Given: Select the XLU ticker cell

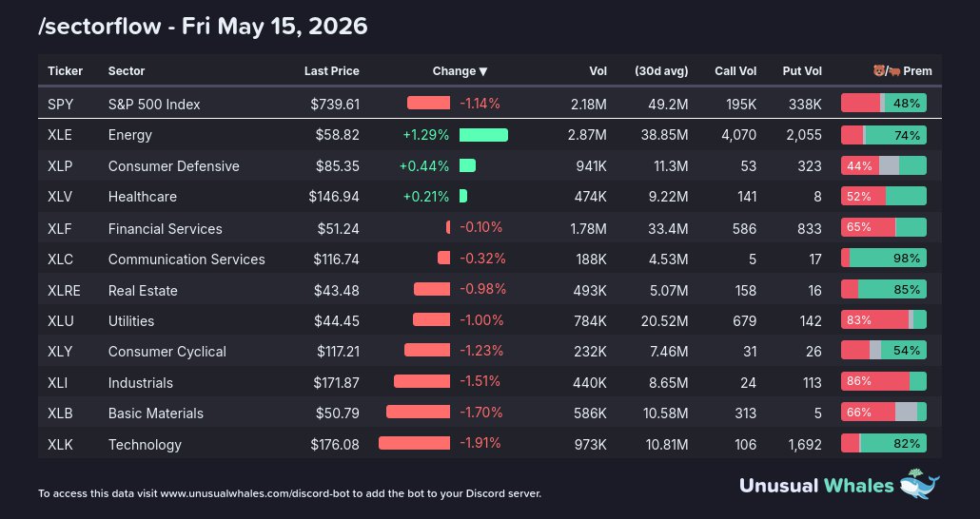Looking at the screenshot, I should (61, 321).
